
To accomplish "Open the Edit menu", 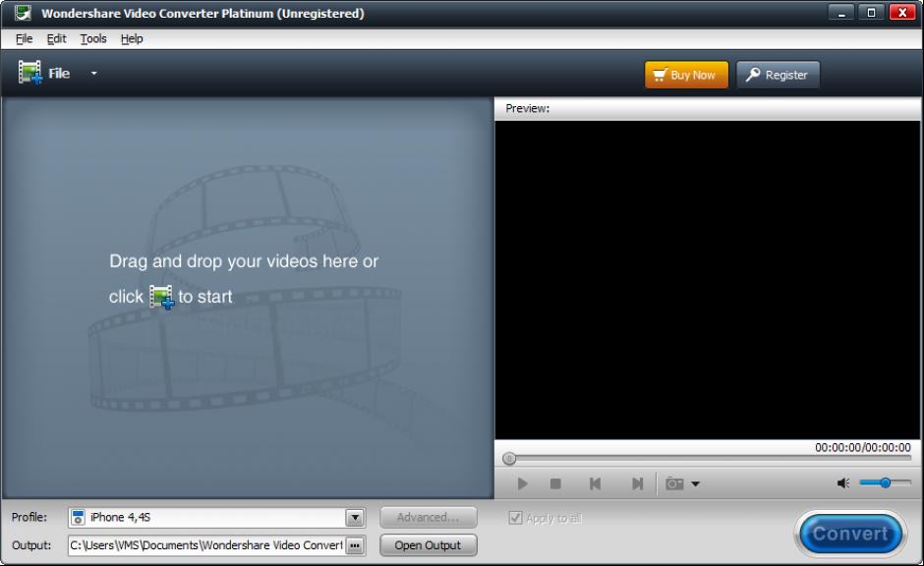I will coord(56,38).
